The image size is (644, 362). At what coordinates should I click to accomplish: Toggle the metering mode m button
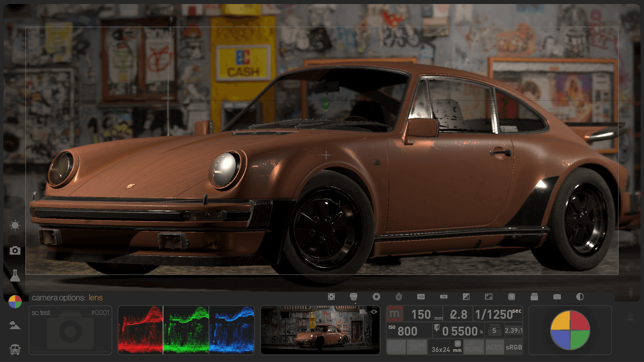(395, 314)
